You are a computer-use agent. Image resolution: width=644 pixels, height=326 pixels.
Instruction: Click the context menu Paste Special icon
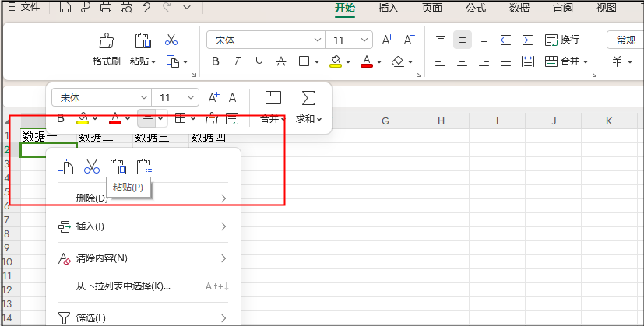(145, 167)
